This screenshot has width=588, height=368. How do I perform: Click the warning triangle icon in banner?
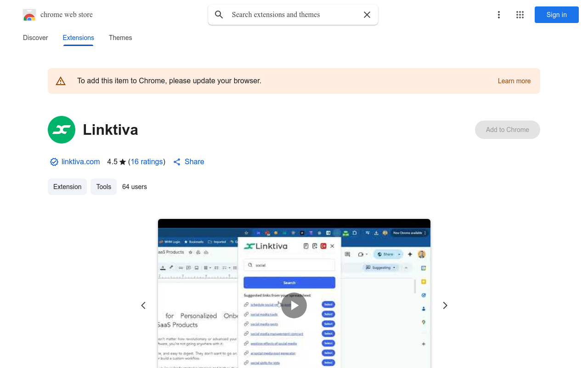click(61, 81)
